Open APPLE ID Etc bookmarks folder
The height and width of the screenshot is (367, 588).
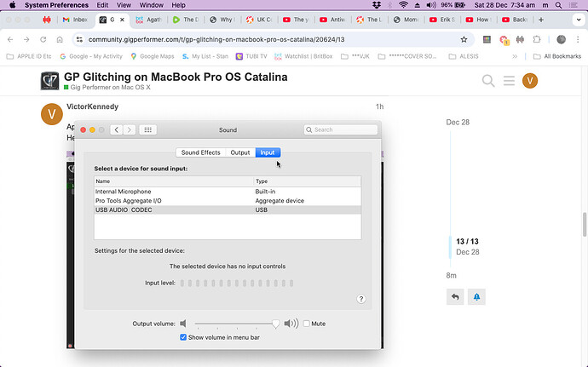(29, 56)
